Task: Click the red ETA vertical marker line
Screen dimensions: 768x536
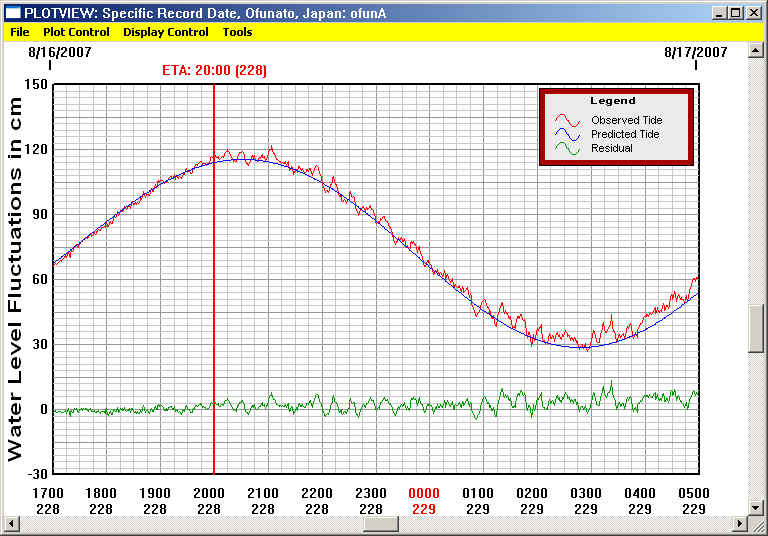Action: click(214, 279)
